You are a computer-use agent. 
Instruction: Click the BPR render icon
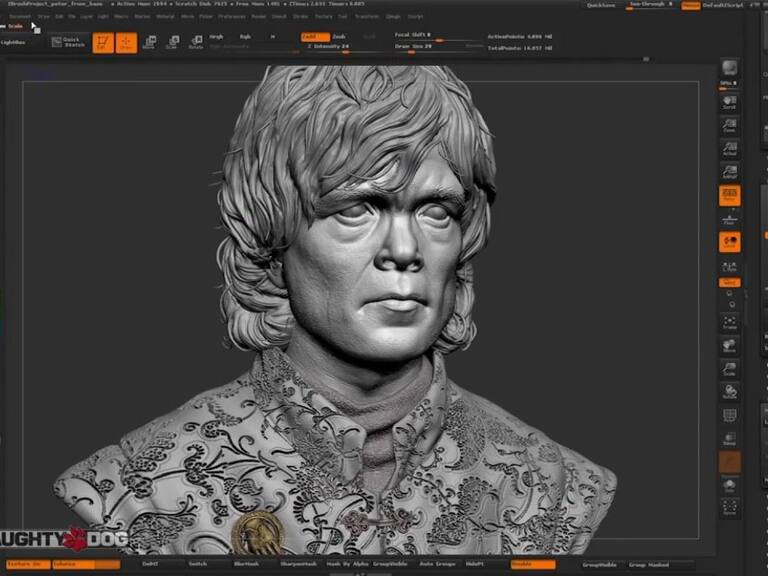tap(729, 68)
